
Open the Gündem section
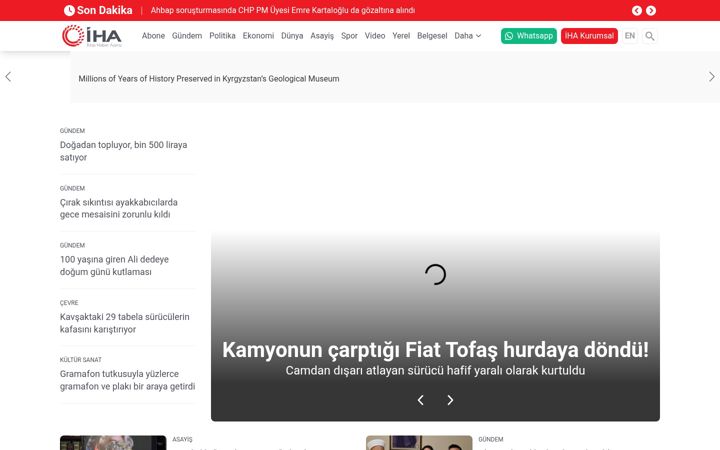pyautogui.click(x=187, y=36)
